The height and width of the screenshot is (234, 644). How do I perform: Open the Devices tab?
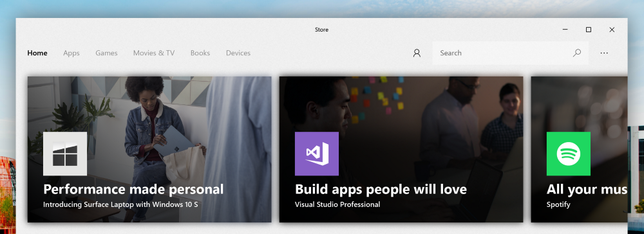pyautogui.click(x=238, y=53)
